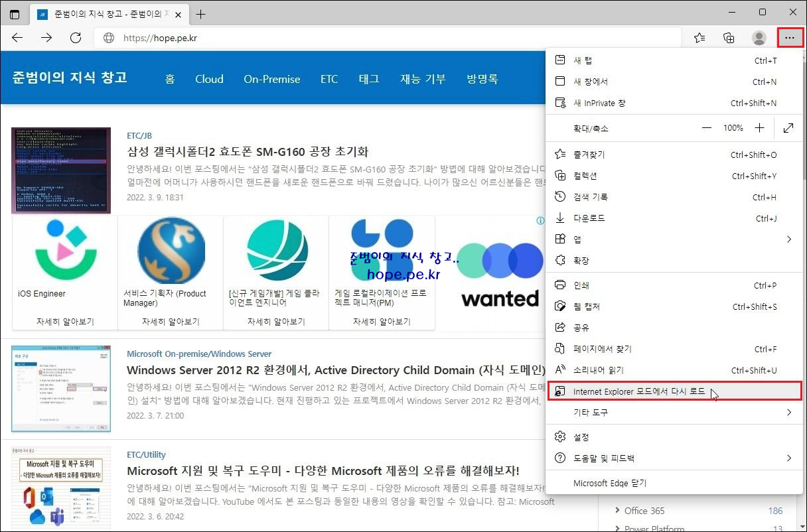Choose Microsoft Edge 닫기

point(674,484)
